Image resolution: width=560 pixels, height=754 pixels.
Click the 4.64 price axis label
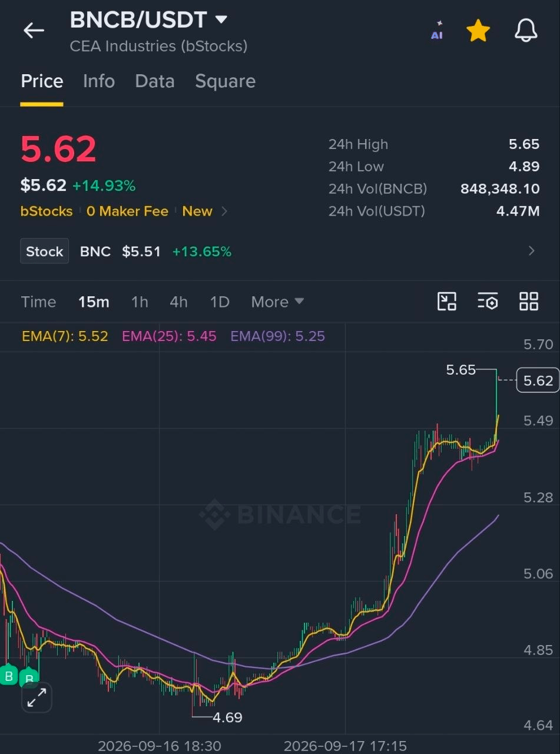[538, 725]
